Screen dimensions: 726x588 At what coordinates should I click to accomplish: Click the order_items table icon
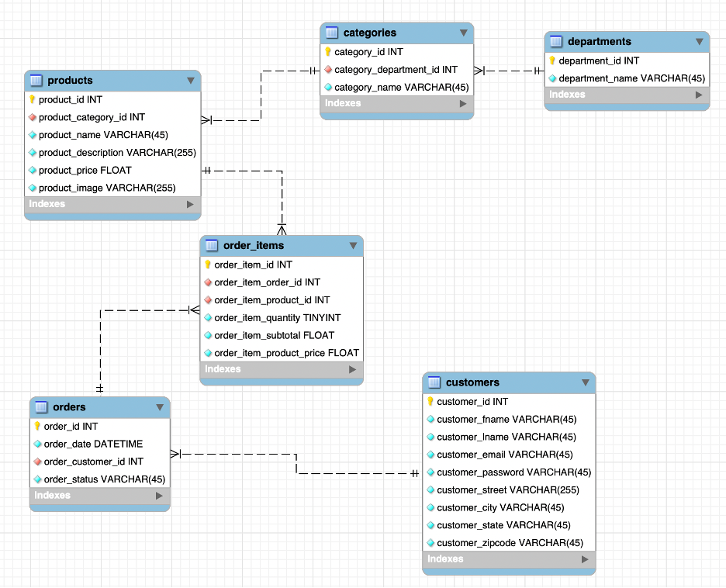coord(212,245)
